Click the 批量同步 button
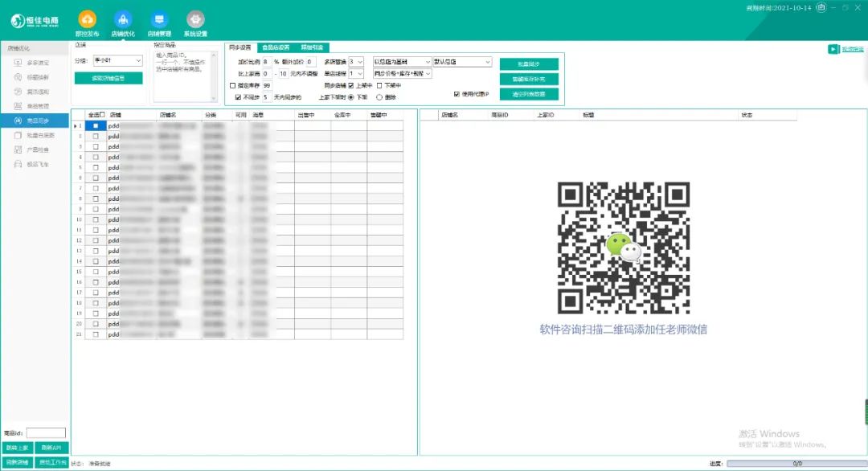Screen dimensions: 868x471 tap(529, 64)
